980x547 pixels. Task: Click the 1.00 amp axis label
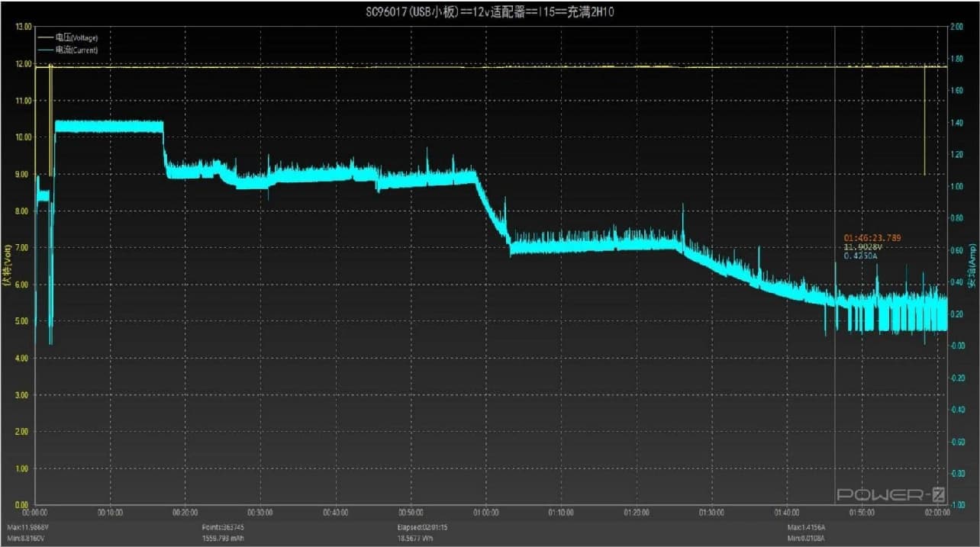tap(957, 186)
